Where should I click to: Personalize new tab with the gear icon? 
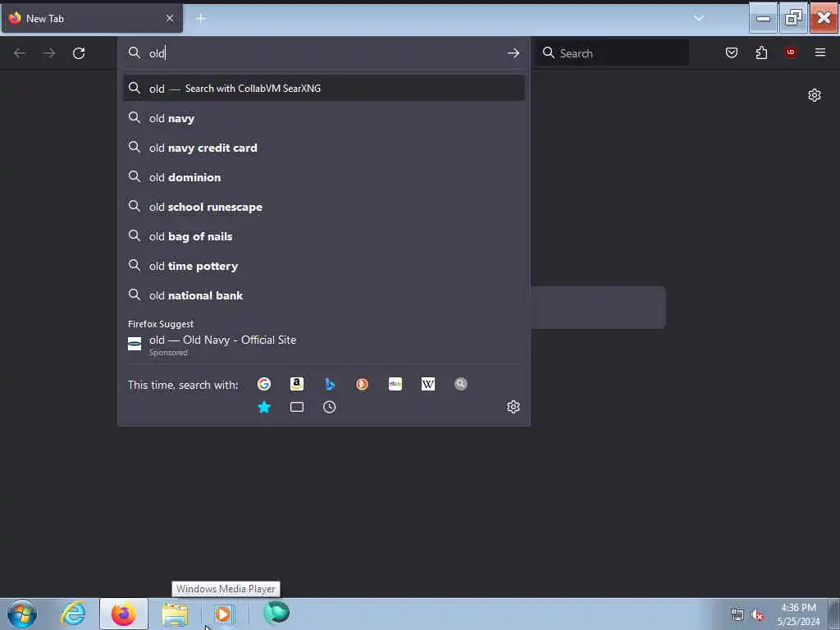tap(815, 95)
